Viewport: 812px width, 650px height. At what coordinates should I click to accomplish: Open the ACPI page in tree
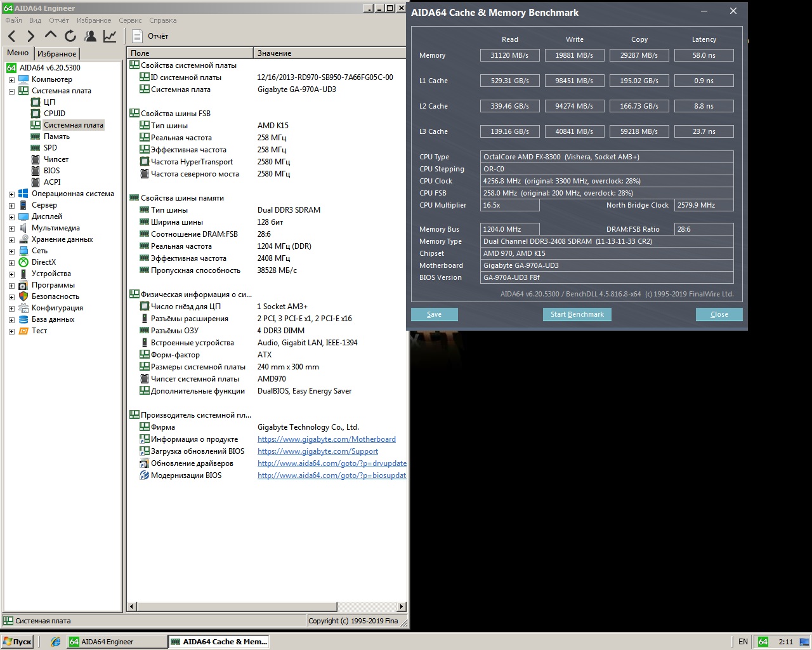52,182
